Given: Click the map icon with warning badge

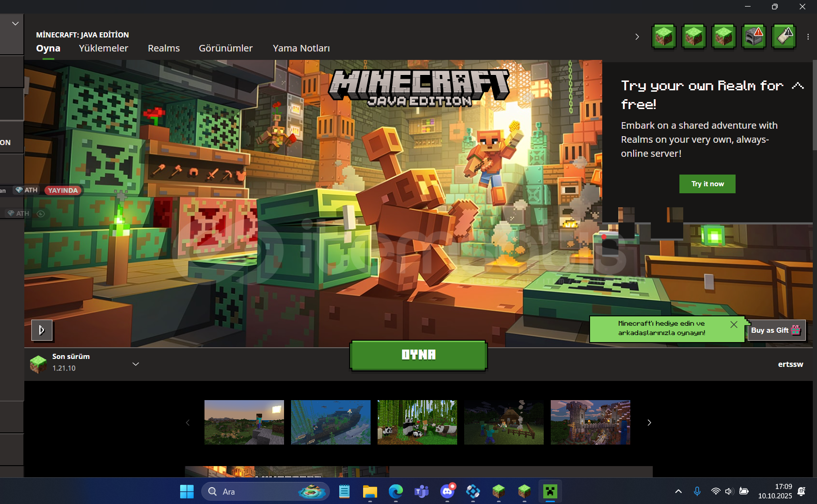Looking at the screenshot, I should click(783, 37).
